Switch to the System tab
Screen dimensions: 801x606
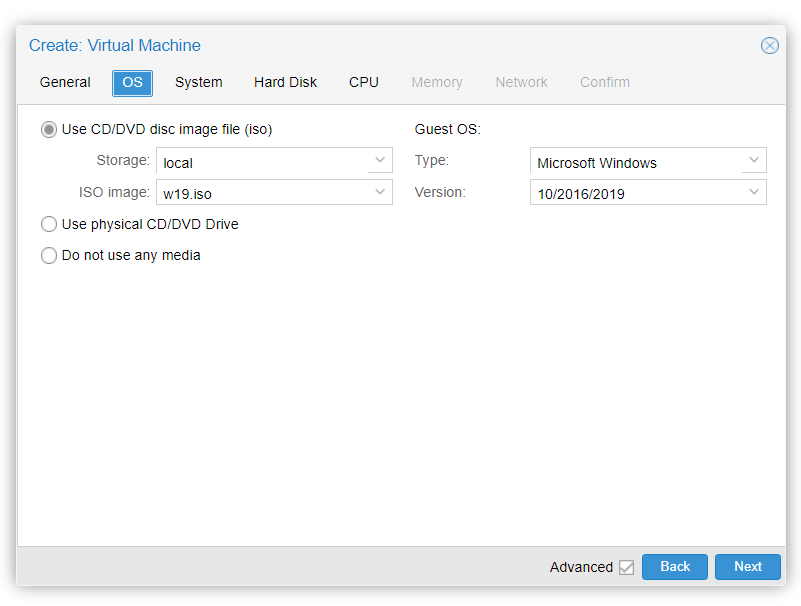(x=198, y=82)
